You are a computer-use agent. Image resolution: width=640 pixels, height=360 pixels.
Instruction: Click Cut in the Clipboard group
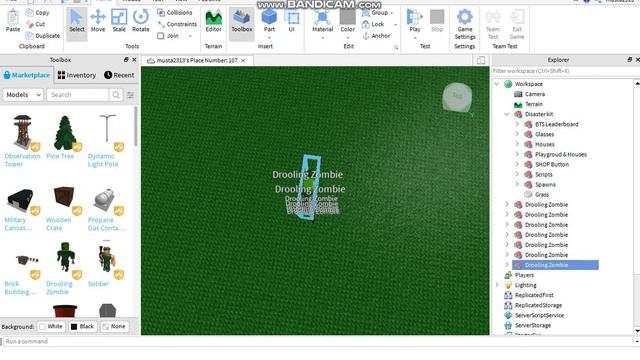coord(36,24)
